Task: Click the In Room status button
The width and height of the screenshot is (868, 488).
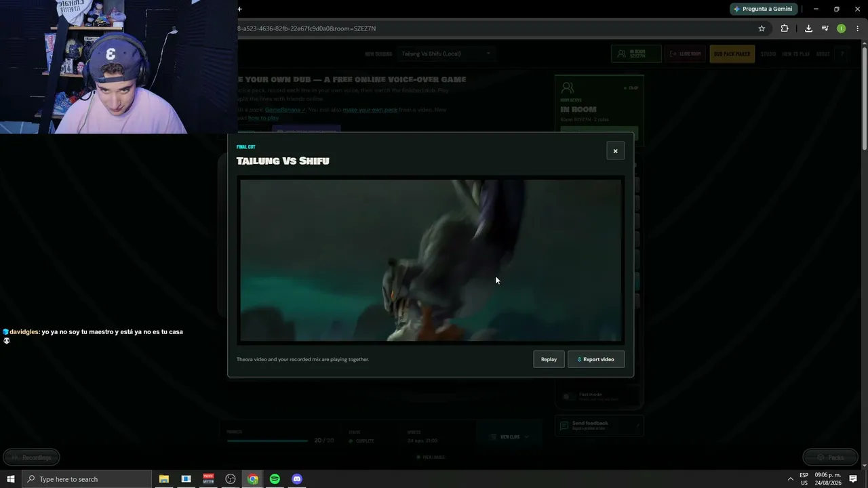Action: [636, 54]
